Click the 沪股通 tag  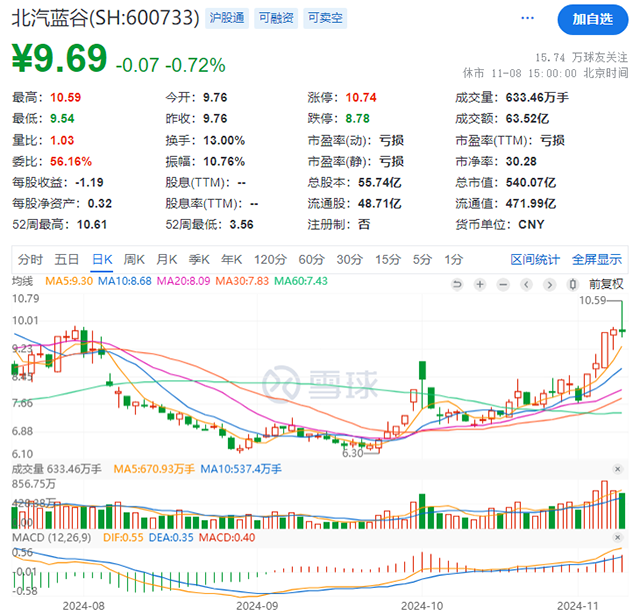click(227, 18)
